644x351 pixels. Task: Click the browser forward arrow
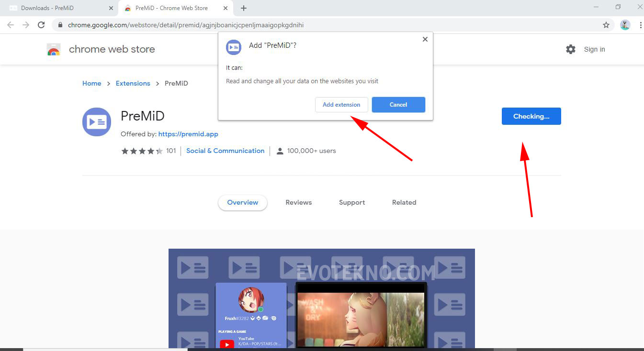(x=26, y=25)
